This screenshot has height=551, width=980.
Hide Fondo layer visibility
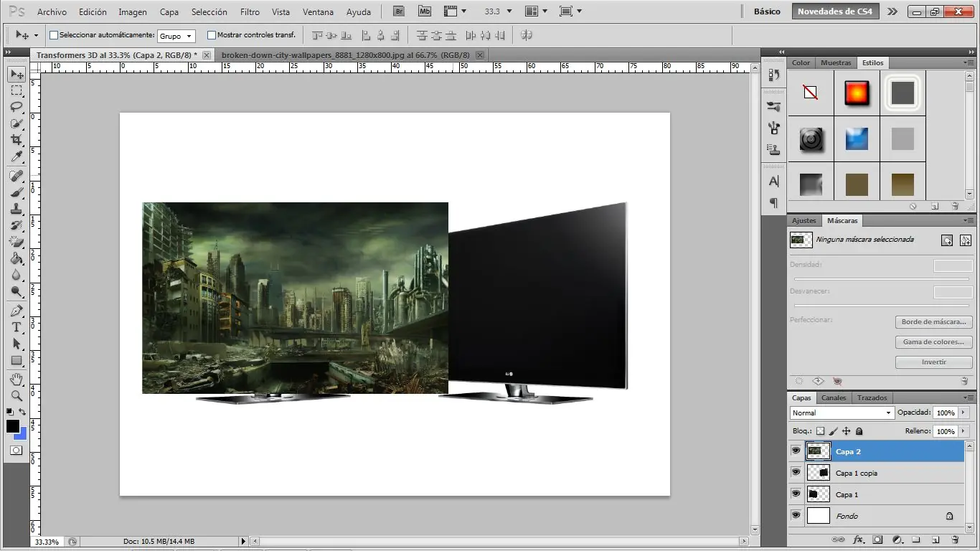tap(796, 515)
